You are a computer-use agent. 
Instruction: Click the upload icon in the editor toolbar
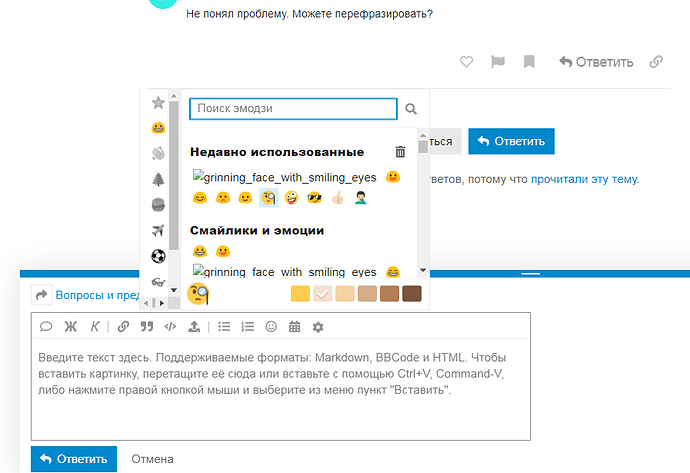[x=194, y=326]
